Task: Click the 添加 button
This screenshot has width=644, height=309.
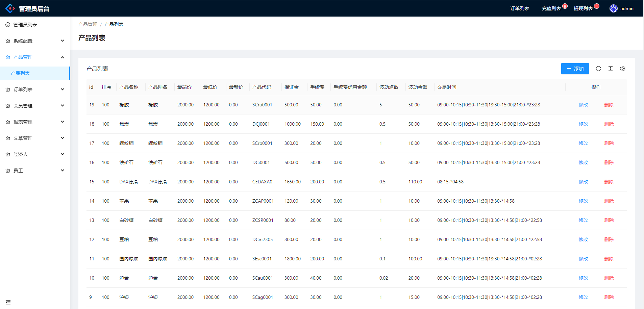Action: coord(575,69)
